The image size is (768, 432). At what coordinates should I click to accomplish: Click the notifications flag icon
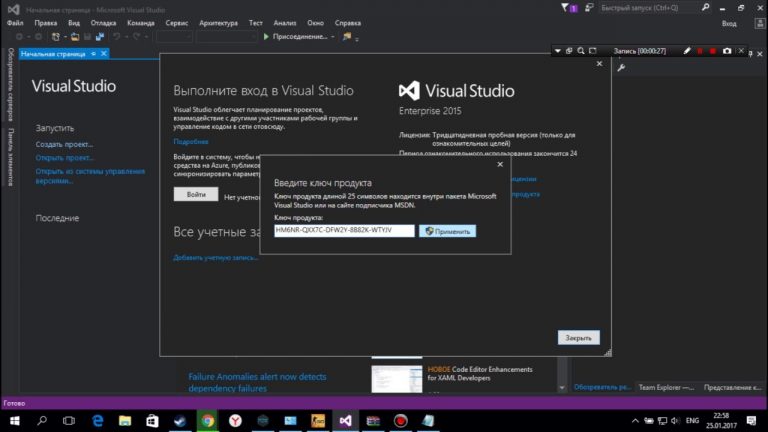coord(568,8)
